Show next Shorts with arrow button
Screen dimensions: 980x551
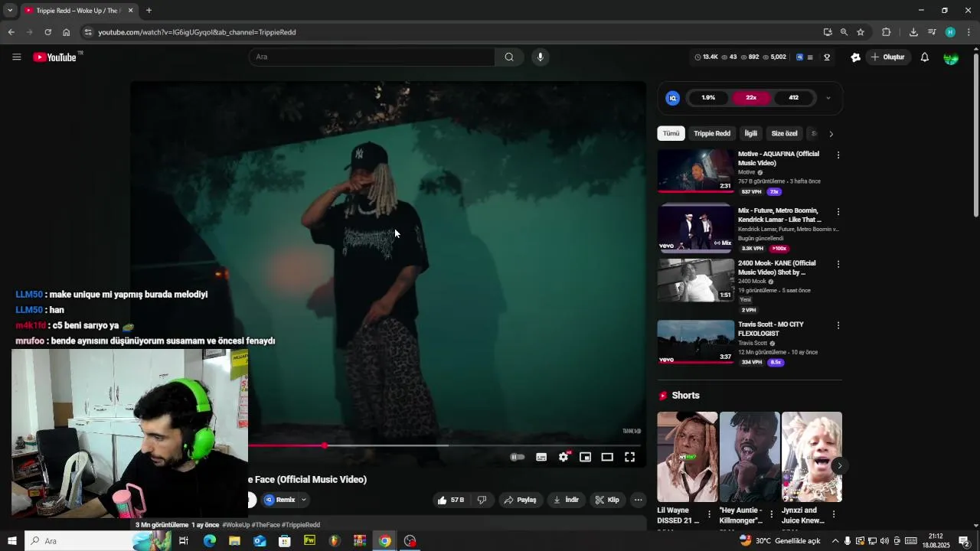[839, 465]
